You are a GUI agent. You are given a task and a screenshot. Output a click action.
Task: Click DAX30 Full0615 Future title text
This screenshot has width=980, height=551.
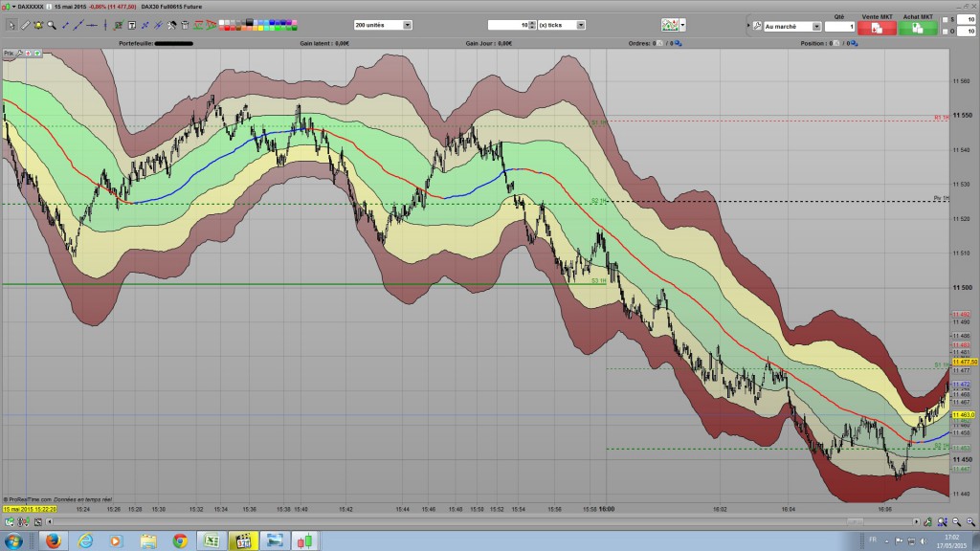171,7
